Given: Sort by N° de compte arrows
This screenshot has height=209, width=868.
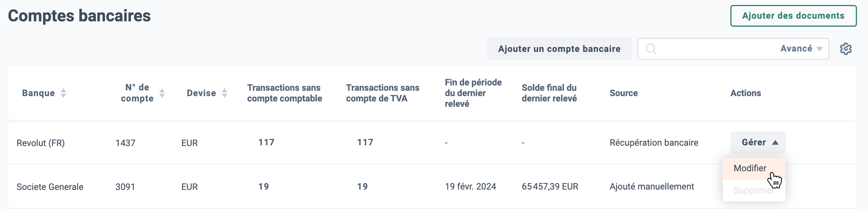Looking at the screenshot, I should pos(162,93).
